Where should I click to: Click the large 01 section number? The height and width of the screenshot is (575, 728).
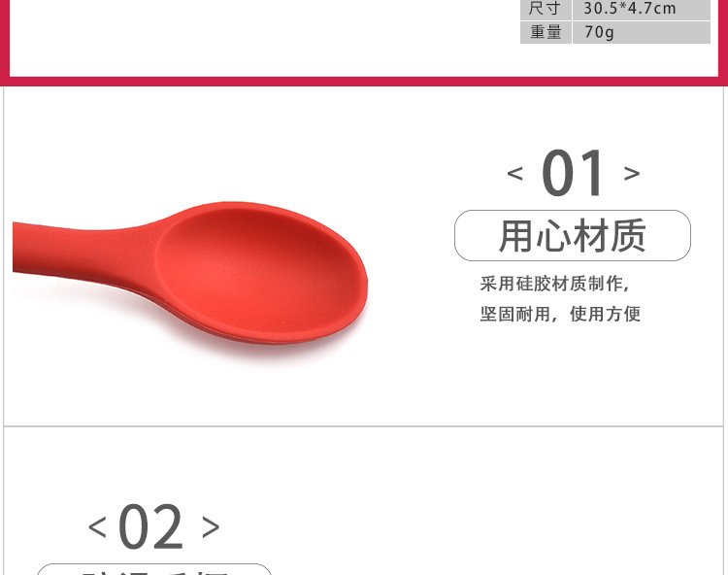tap(573, 173)
